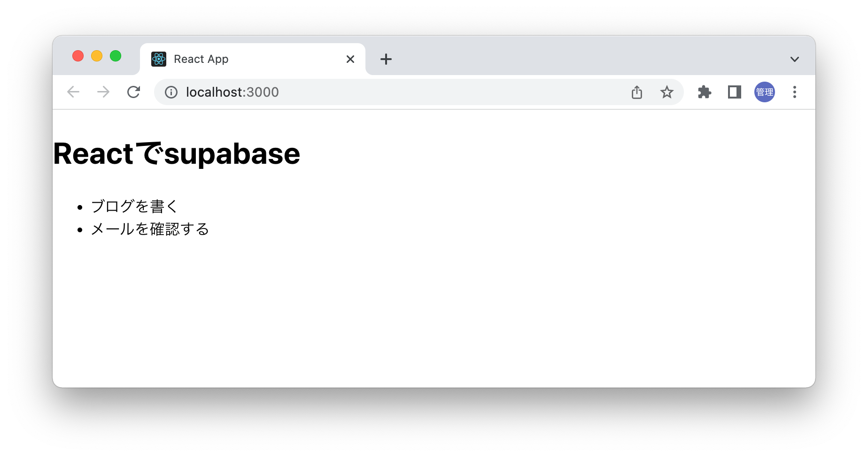
Task: Open site information via the info icon
Action: coord(171,92)
